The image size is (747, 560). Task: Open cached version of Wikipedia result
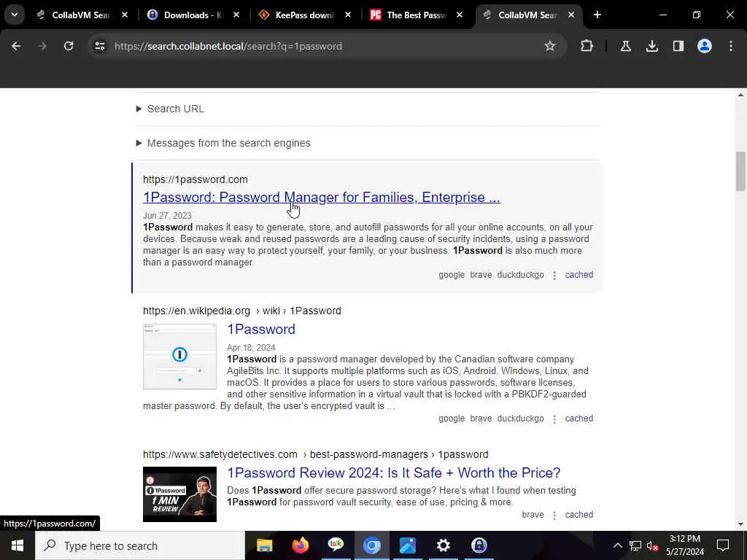pos(578,419)
